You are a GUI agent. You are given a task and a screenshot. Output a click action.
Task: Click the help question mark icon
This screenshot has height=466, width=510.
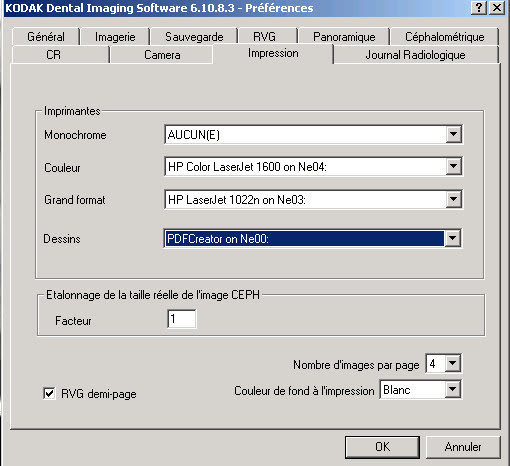coord(479,7)
